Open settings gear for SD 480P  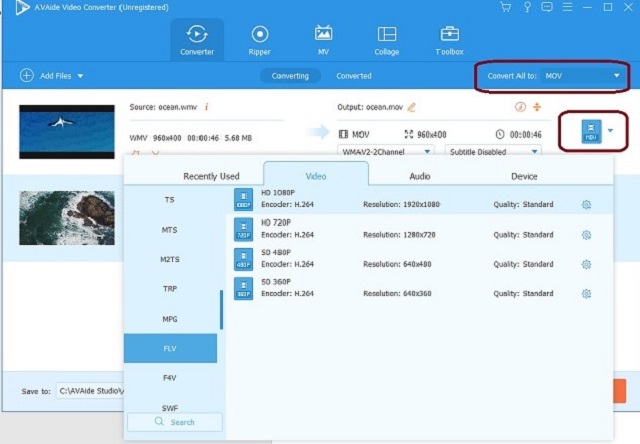pyautogui.click(x=586, y=264)
